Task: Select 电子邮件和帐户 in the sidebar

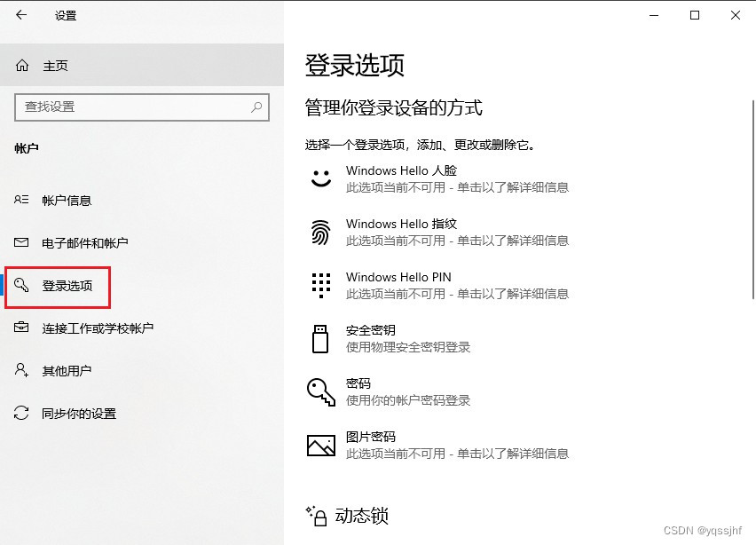Action: click(142, 242)
